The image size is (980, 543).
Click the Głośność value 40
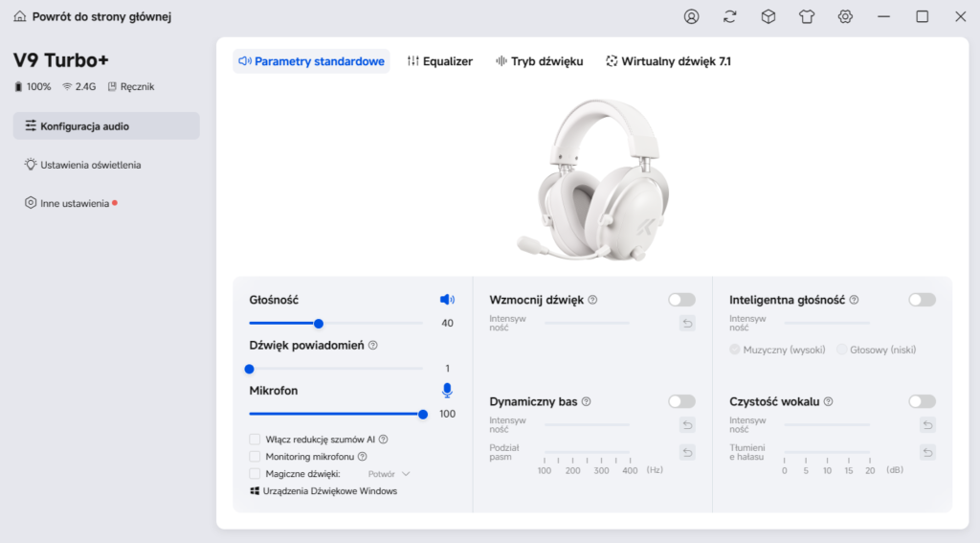[448, 324]
